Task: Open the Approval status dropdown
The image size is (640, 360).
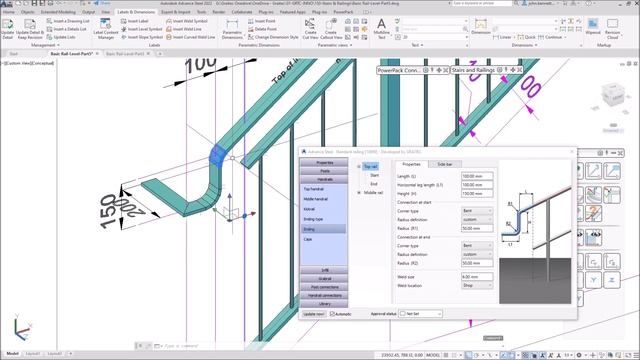Action: click(420, 314)
